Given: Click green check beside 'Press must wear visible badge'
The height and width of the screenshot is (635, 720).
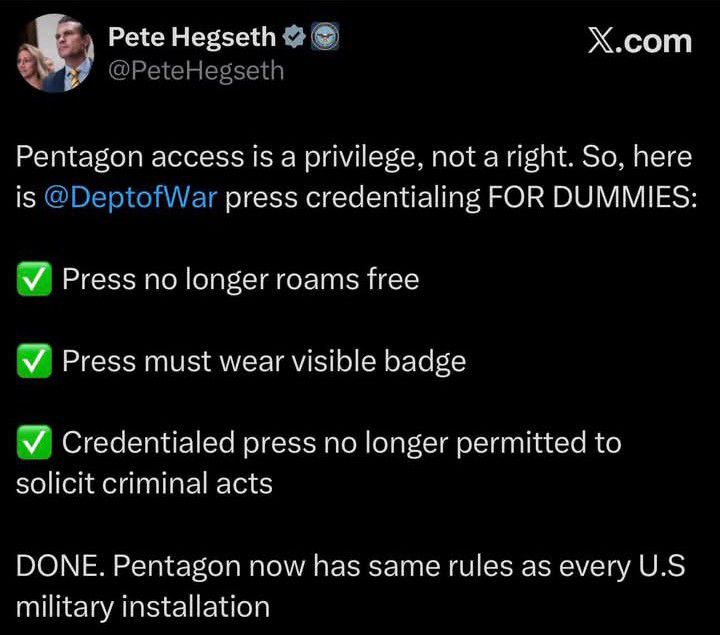Looking at the screenshot, I should [34, 362].
